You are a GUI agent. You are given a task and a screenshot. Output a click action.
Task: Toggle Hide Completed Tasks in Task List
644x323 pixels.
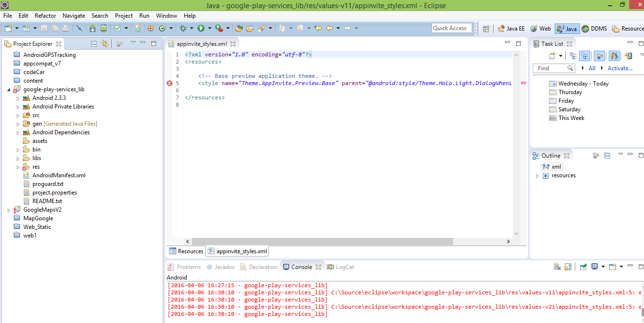pyautogui.click(x=614, y=56)
